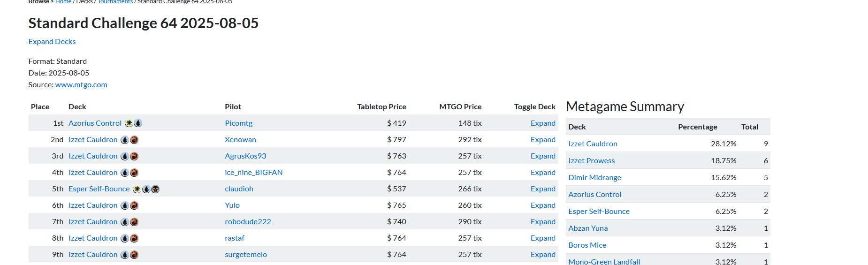868x265 pixels.
Task: Expand the claudioh Esper Self-Bounce deck
Action: pos(543,189)
